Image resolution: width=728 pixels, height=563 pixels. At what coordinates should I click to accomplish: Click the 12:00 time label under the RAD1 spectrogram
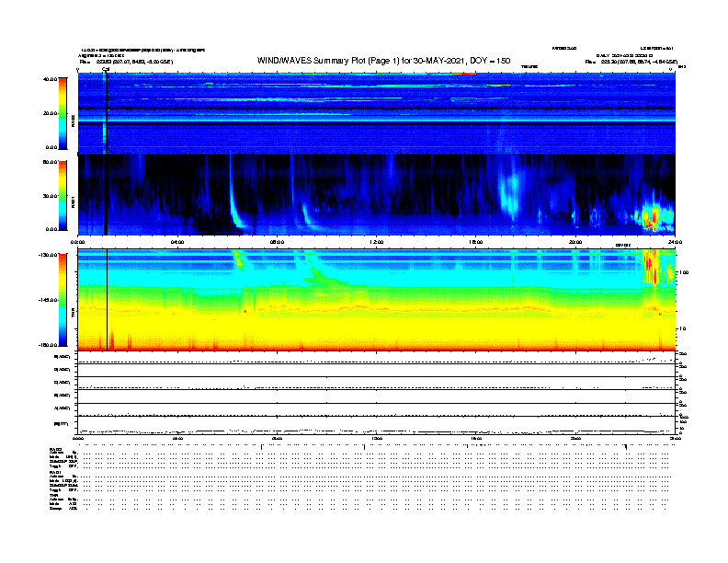pos(377,242)
